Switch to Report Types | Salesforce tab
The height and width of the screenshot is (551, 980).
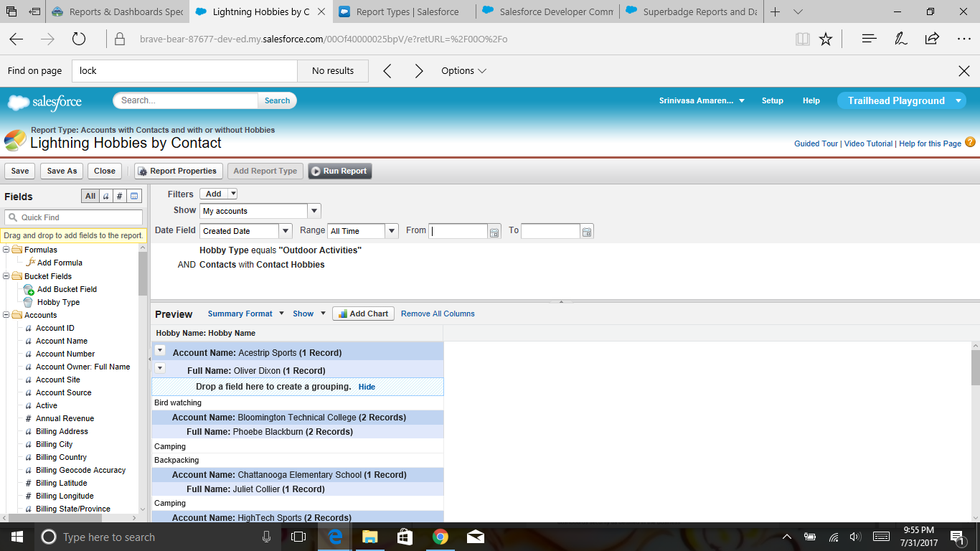click(403, 12)
